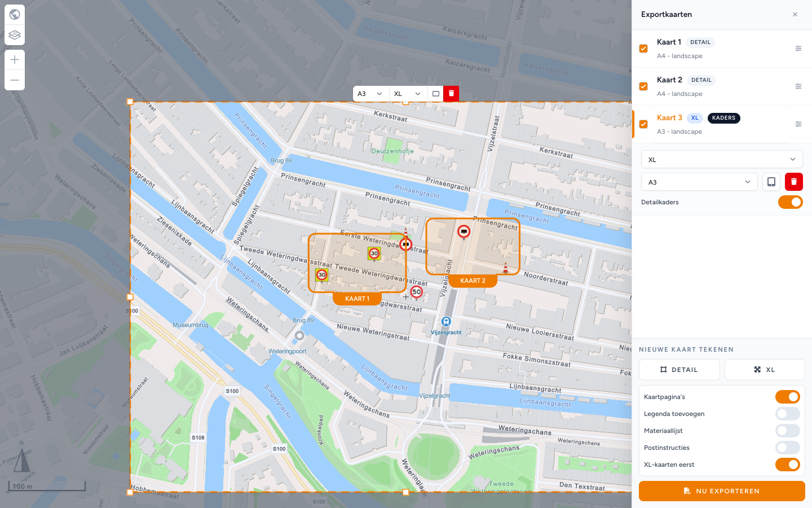Image resolution: width=812 pixels, height=508 pixels.
Task: Enable the Legenda toevoegen toggle
Action: point(788,414)
